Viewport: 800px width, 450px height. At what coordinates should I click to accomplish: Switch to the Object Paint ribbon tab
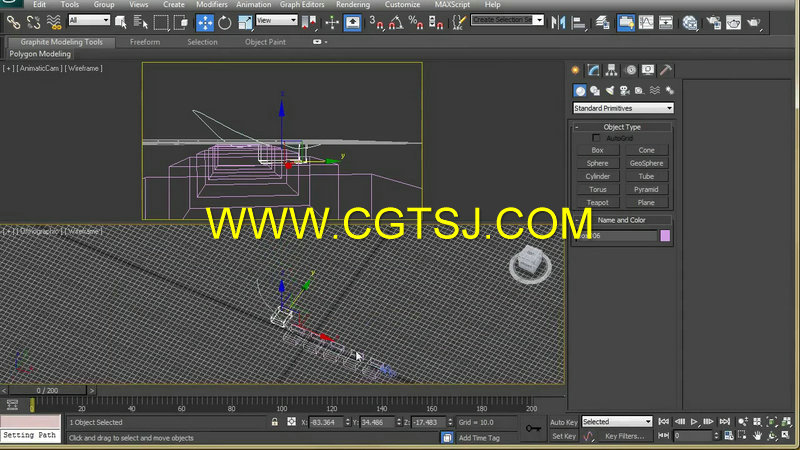(x=265, y=42)
